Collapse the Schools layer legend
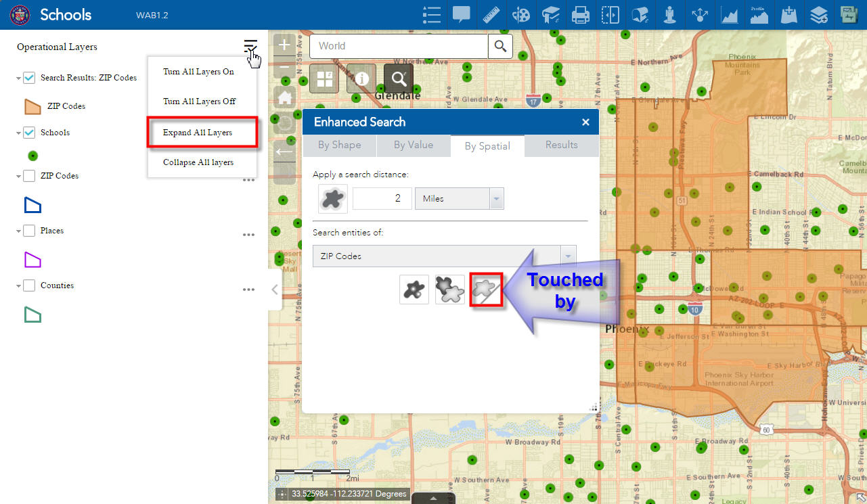 tap(18, 133)
